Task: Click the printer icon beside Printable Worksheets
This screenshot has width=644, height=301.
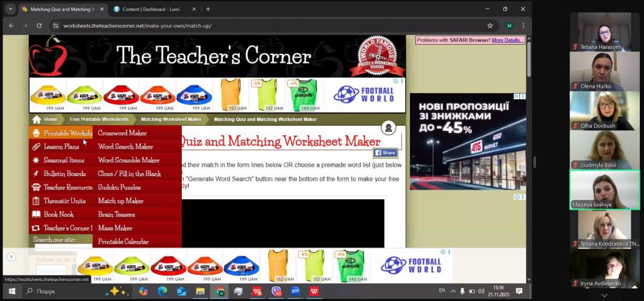Action: coord(36,133)
